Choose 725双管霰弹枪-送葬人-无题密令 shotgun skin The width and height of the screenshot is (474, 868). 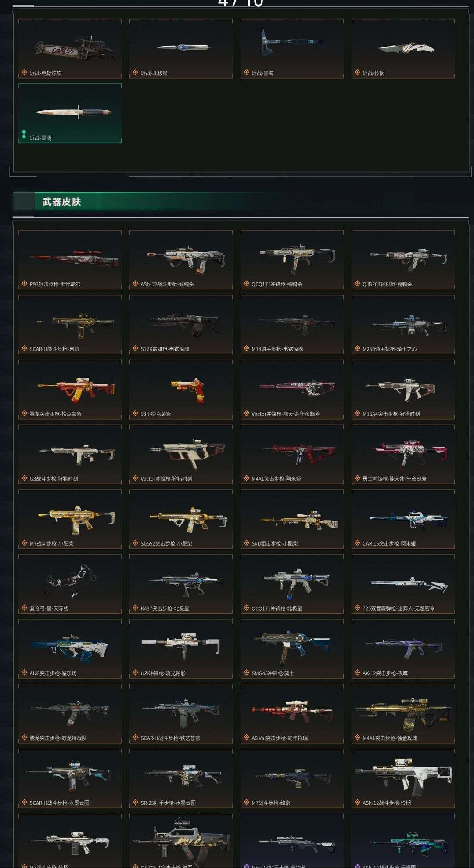403,584
